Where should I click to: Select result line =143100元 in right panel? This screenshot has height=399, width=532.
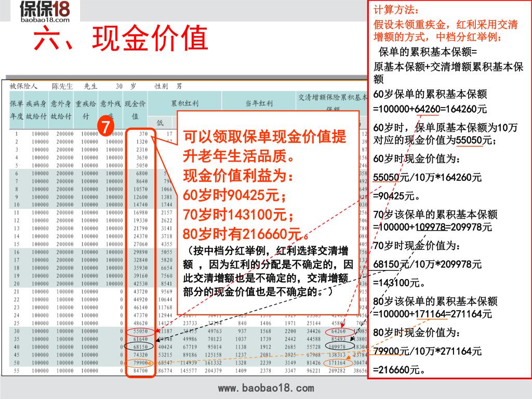400,283
